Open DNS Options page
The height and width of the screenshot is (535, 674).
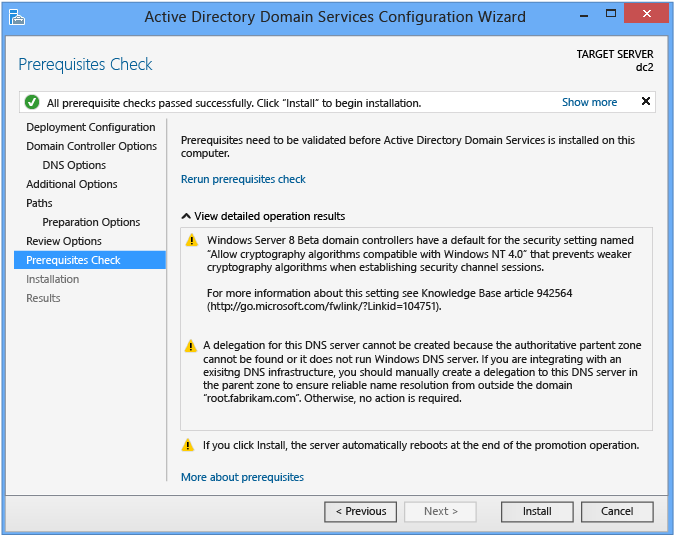tap(74, 165)
